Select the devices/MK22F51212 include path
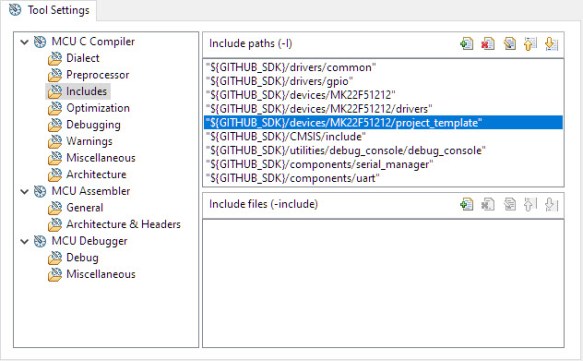Image resolution: width=583 pixels, height=361 pixels. [383, 95]
